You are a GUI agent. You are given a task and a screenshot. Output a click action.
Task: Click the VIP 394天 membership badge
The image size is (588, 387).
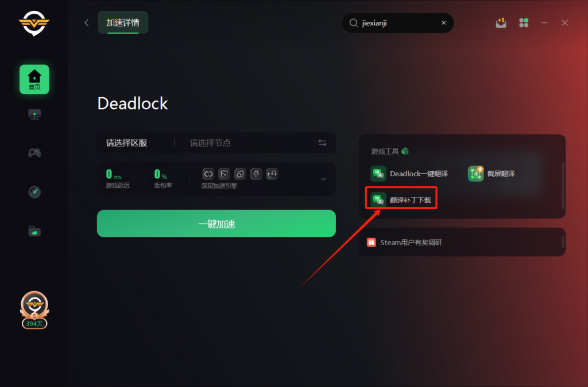(x=34, y=310)
